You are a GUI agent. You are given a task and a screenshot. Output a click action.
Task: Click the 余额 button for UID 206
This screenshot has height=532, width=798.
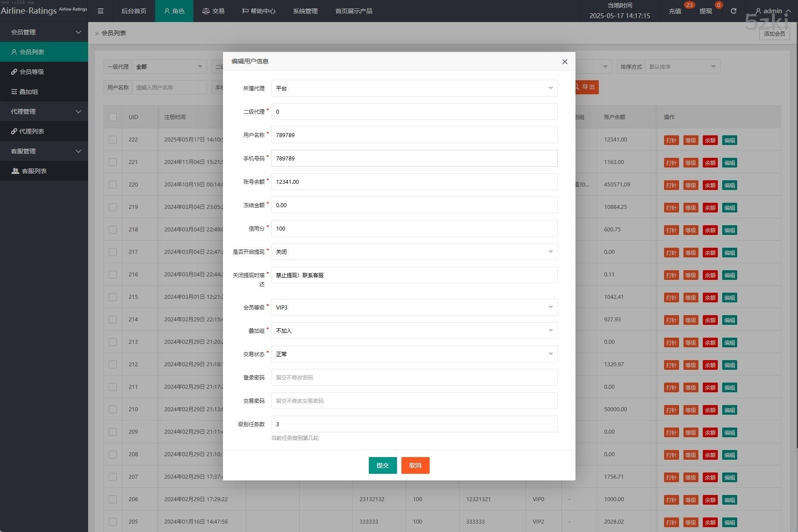click(710, 500)
